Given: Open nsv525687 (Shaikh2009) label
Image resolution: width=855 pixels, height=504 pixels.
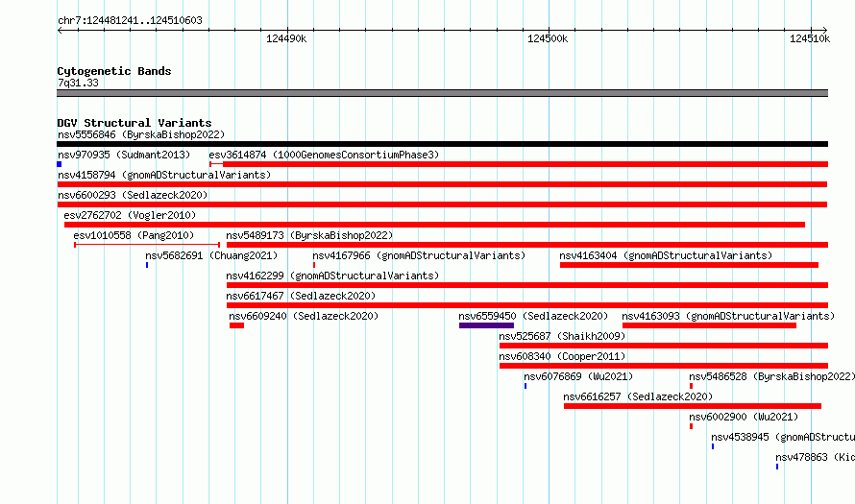Looking at the screenshot, I should [562, 336].
